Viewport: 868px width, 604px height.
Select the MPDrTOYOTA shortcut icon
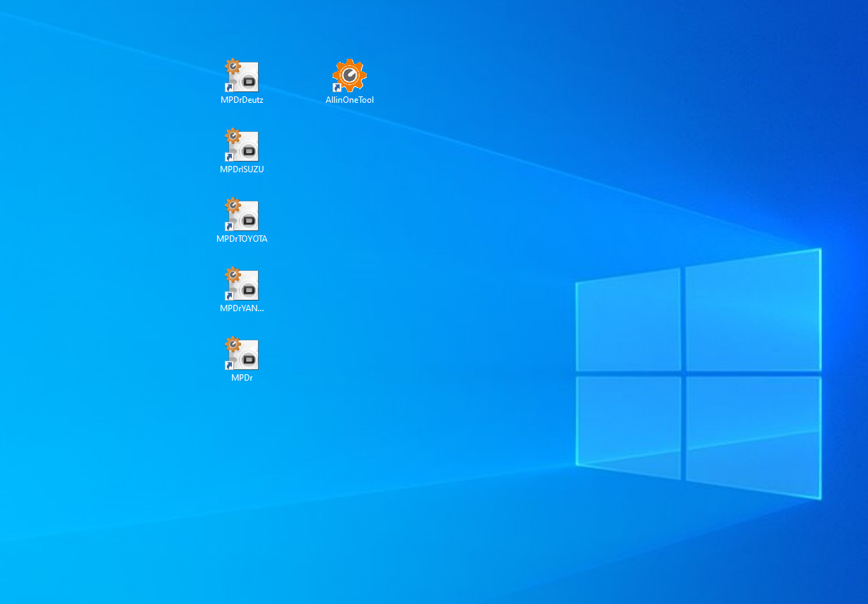point(242,215)
